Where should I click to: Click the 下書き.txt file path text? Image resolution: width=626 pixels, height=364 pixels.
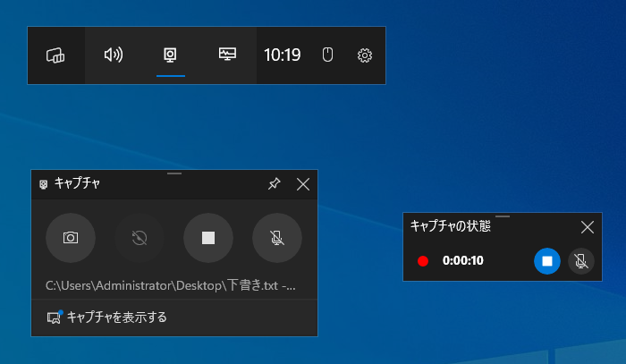click(170, 286)
